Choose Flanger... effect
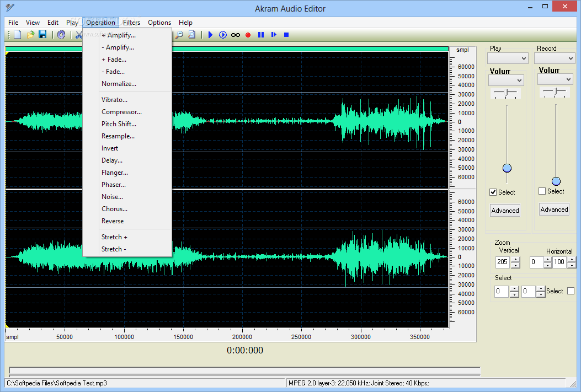Screen dimensions: 581x392 (127, 173)
